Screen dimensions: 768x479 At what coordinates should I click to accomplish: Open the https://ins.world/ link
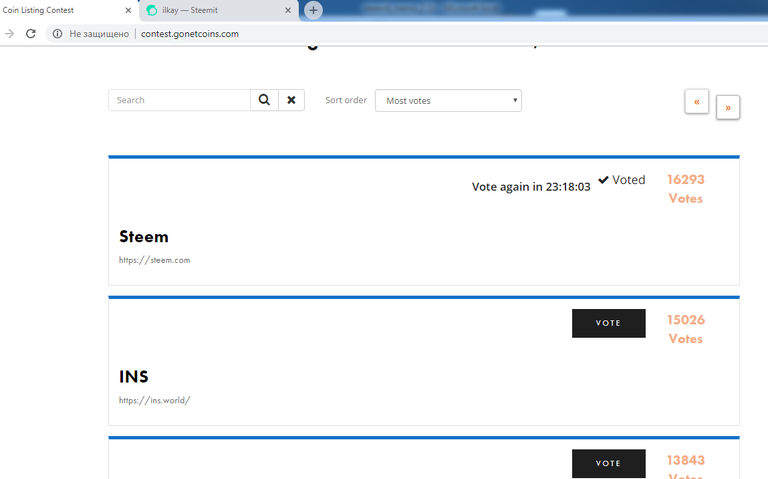pos(154,400)
